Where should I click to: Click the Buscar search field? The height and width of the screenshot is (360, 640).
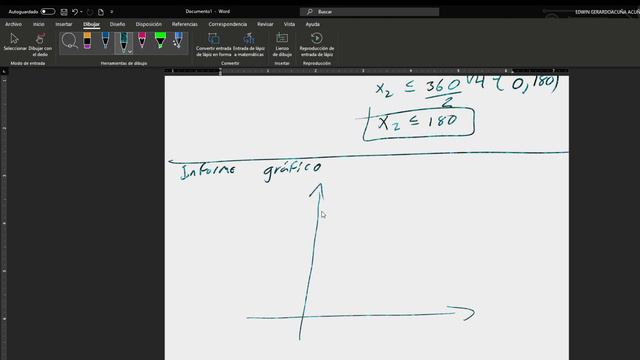point(369,12)
